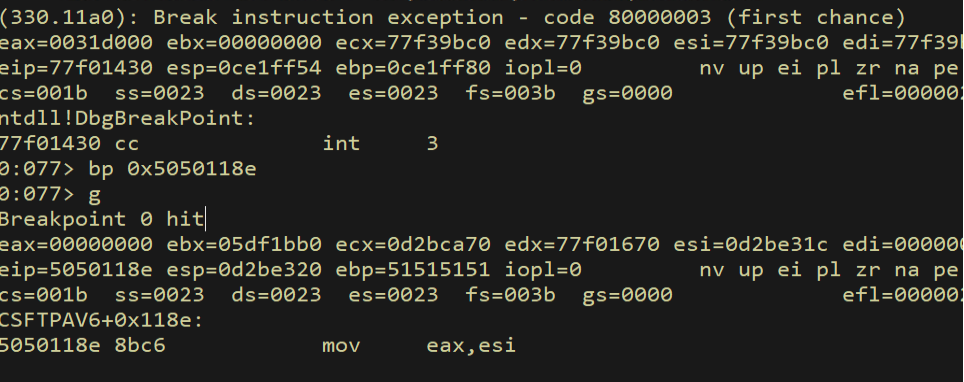Image resolution: width=964 pixels, height=382 pixels.
Task: Click the "77f01430 cc" address and opcode
Action: click(69, 144)
